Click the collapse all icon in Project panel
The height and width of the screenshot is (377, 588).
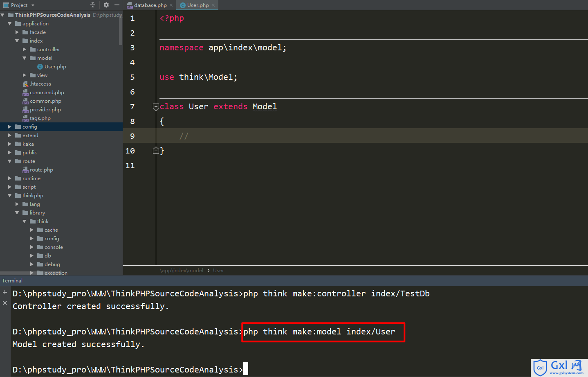coord(93,5)
